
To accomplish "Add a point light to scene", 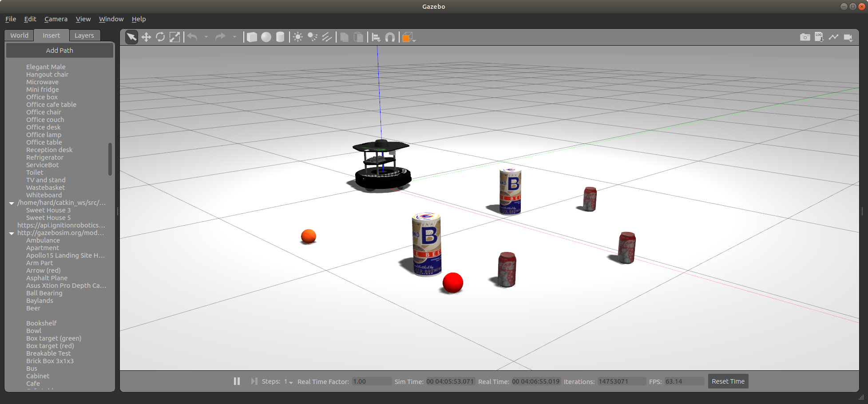I will click(298, 37).
